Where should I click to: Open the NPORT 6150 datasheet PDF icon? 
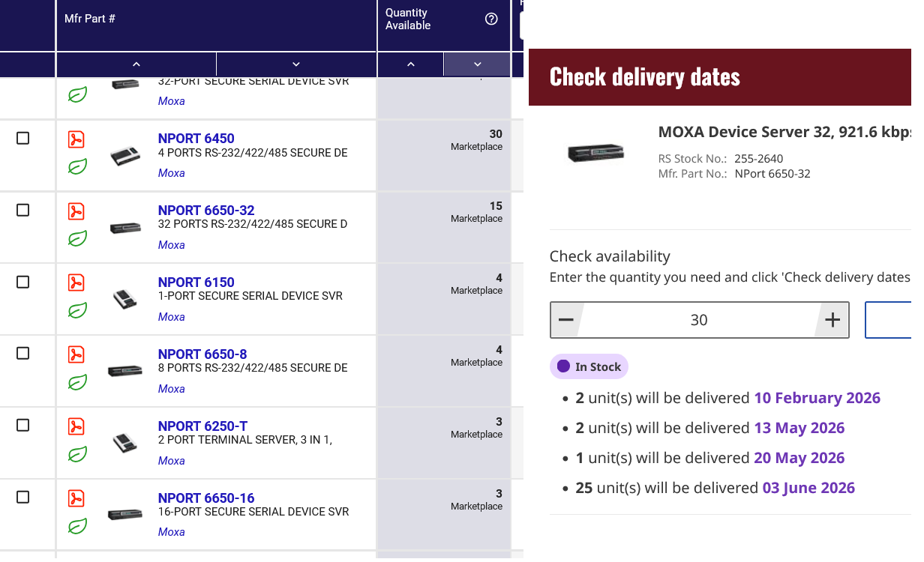tap(76, 283)
